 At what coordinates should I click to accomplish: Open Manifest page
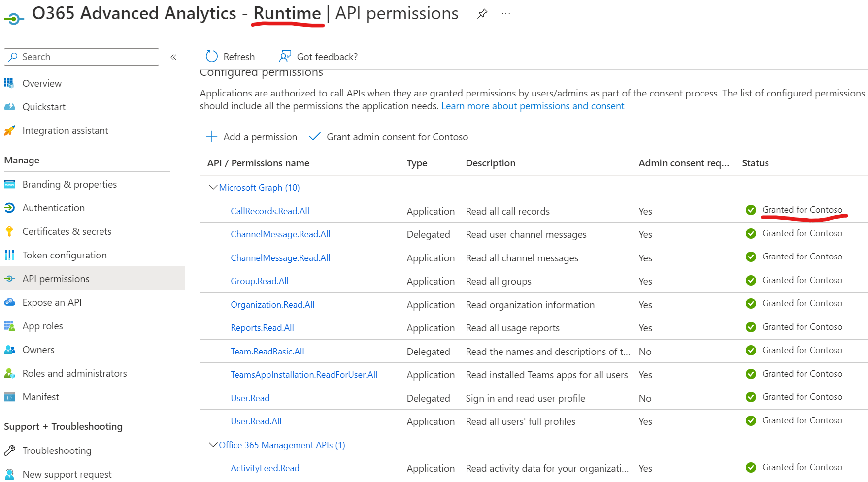pos(40,397)
